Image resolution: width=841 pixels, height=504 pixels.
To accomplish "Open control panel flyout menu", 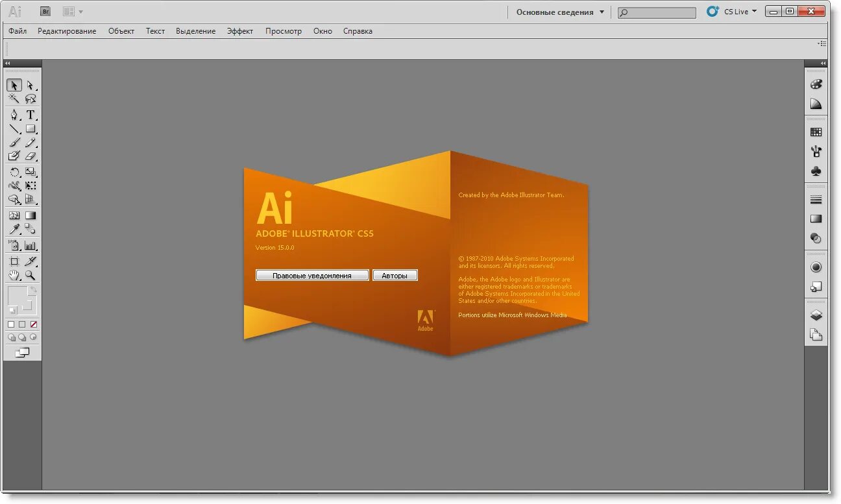I will point(822,43).
